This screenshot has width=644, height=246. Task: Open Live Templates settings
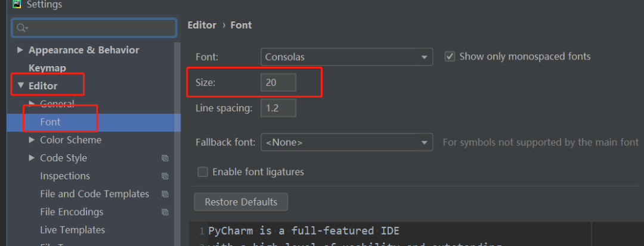point(72,230)
